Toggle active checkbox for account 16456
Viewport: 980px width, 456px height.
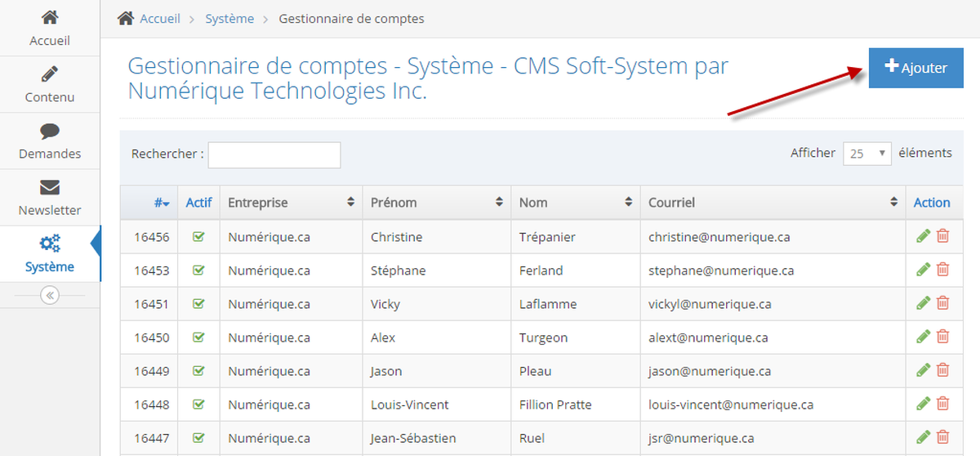point(198,237)
